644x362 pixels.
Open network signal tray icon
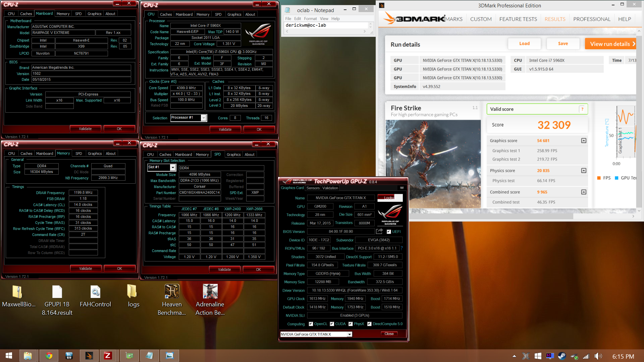coord(586,356)
